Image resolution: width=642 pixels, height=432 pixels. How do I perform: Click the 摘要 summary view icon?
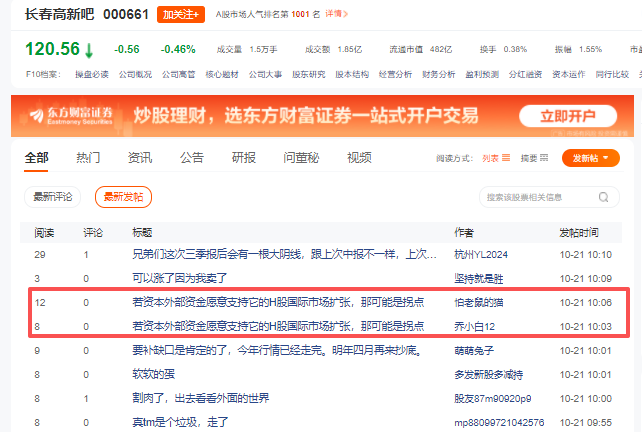(x=544, y=158)
